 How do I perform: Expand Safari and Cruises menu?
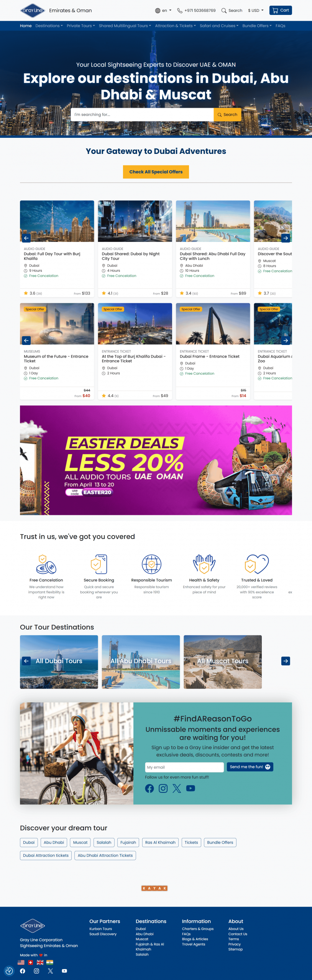pyautogui.click(x=219, y=26)
